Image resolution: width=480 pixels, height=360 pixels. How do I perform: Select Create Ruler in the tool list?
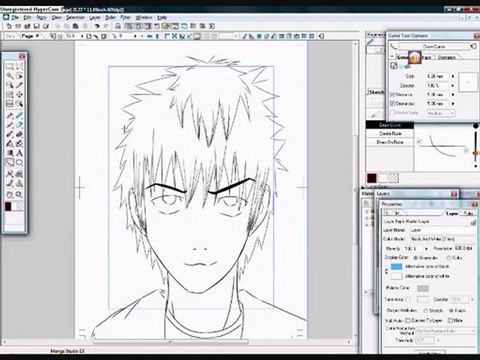[x=390, y=133]
